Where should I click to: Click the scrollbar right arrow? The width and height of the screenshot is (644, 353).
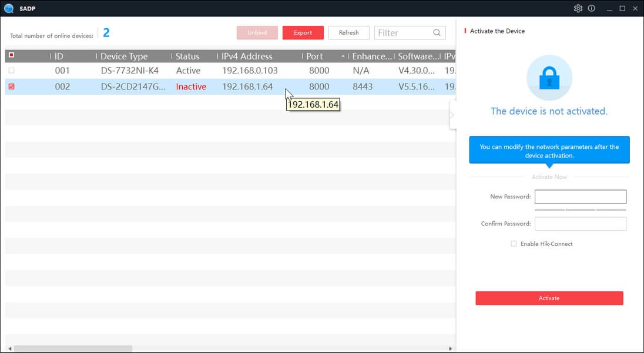tap(450, 348)
